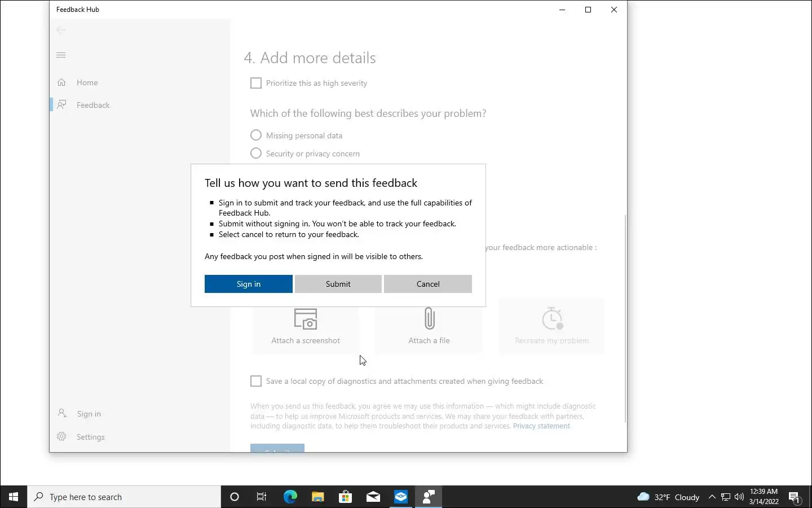
Task: Select Missing personal data option
Action: click(256, 135)
